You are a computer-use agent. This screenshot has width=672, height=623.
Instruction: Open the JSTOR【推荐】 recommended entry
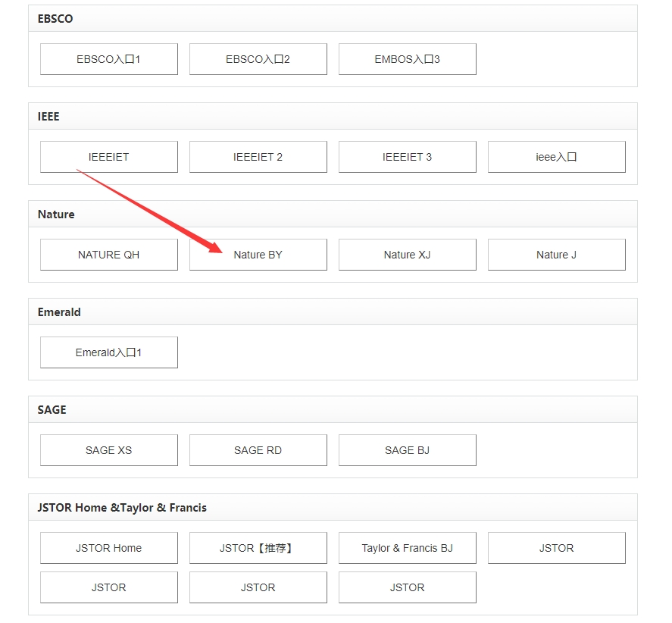258,548
